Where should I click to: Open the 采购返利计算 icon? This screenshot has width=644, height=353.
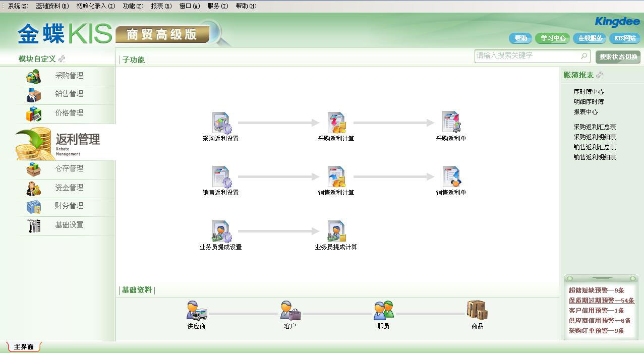pos(336,123)
